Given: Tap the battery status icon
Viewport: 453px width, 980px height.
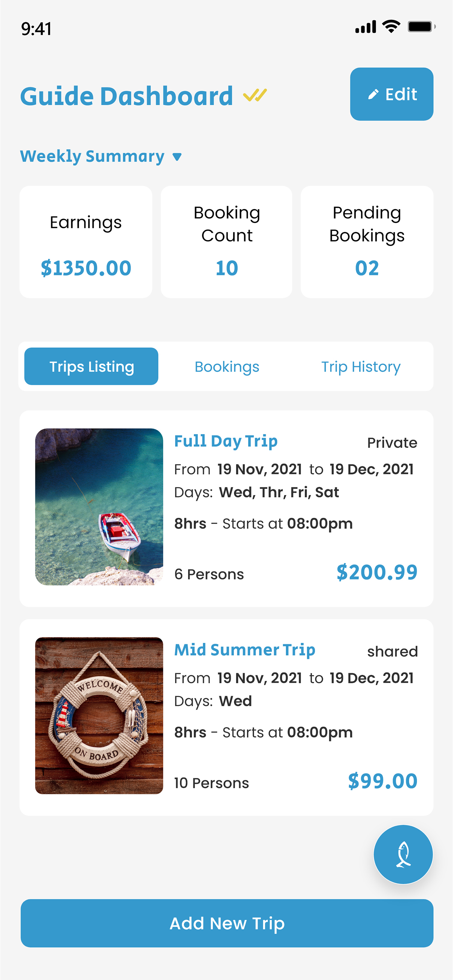Looking at the screenshot, I should [421, 26].
